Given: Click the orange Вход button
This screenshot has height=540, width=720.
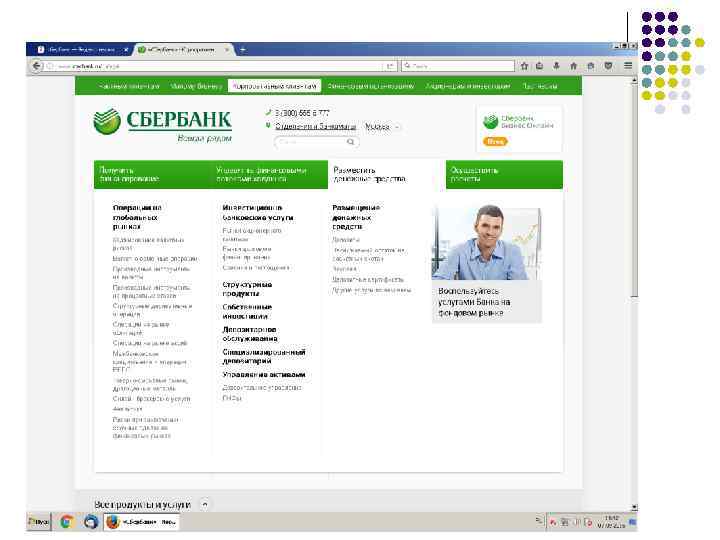Looking at the screenshot, I should (x=495, y=141).
